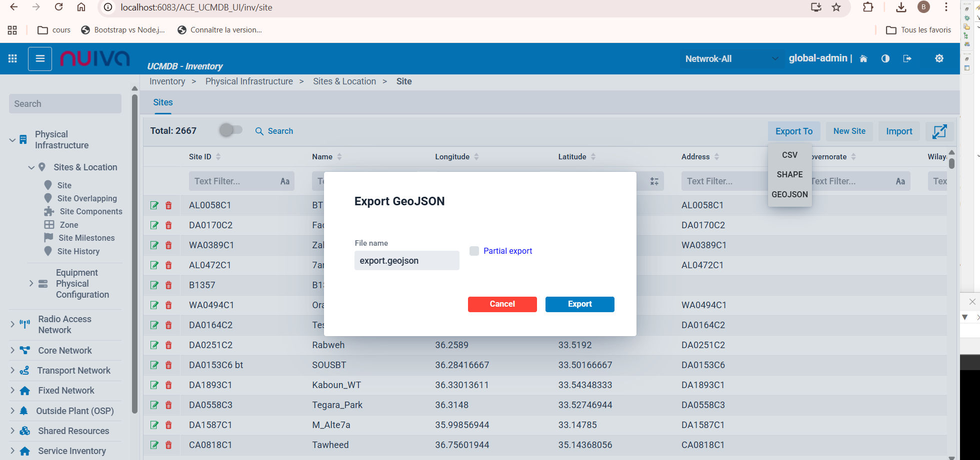Click the red Cancel button
Viewport: 980px width, 460px height.
coord(502,304)
